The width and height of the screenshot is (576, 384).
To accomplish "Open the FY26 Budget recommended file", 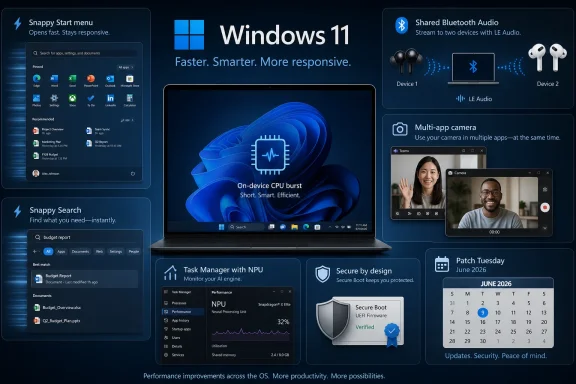I will point(50,156).
